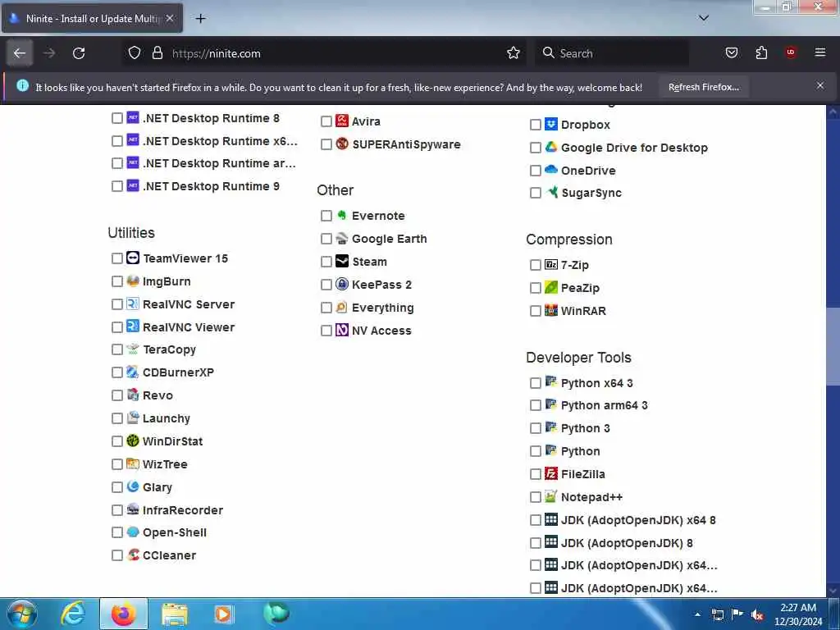840x630 pixels.
Task: Open Windows Media Player from taskbar
Action: click(223, 614)
